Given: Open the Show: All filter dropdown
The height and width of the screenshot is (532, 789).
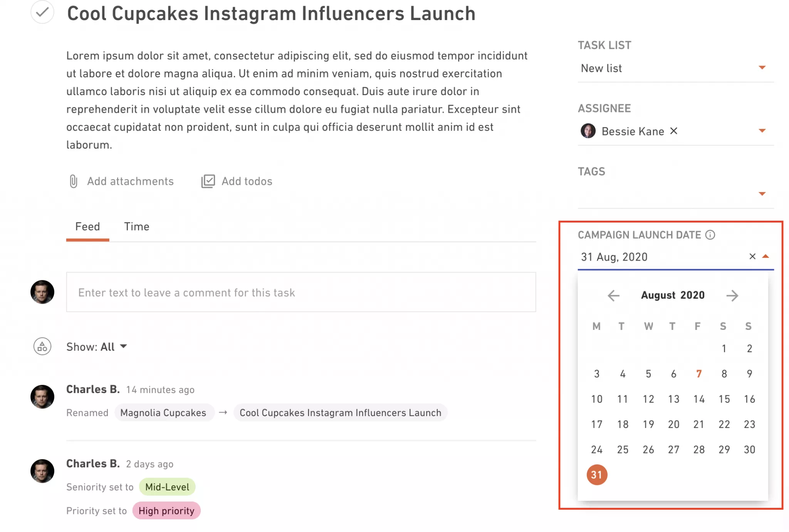Looking at the screenshot, I should 97,347.
